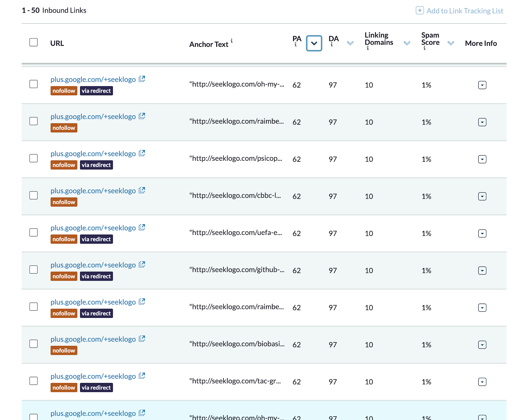The height and width of the screenshot is (420, 521).
Task: Click info icon beside Anchor Text header
Action: pyautogui.click(x=232, y=41)
